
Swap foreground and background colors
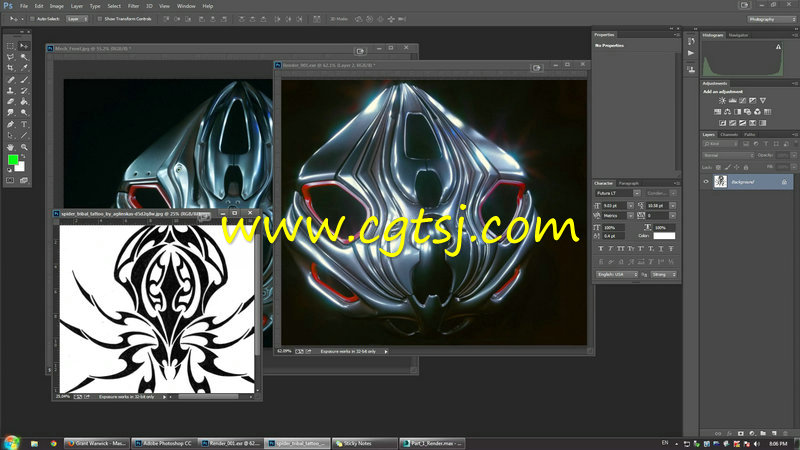[23, 156]
